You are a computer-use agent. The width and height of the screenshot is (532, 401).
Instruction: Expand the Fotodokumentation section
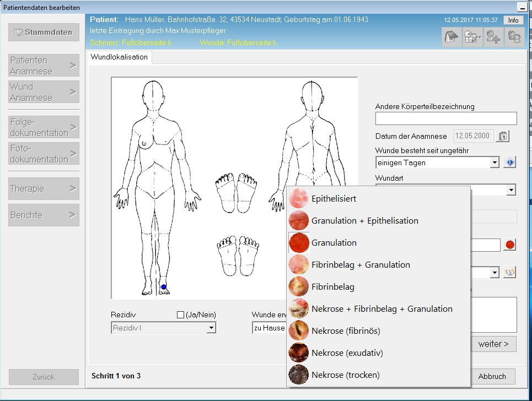click(x=44, y=154)
